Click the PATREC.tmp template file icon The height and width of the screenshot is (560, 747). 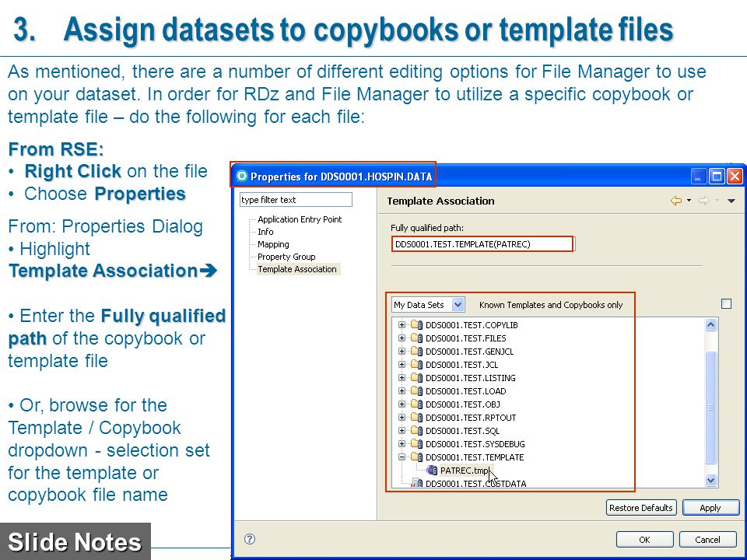tap(432, 471)
